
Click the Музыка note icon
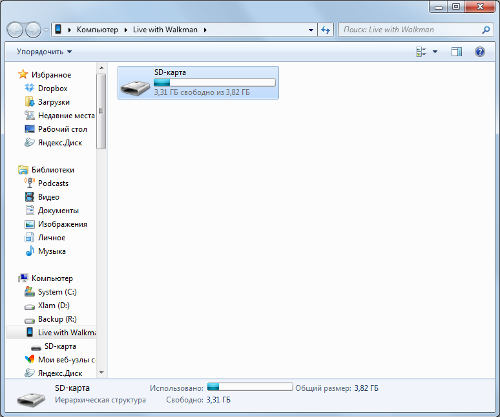point(30,251)
